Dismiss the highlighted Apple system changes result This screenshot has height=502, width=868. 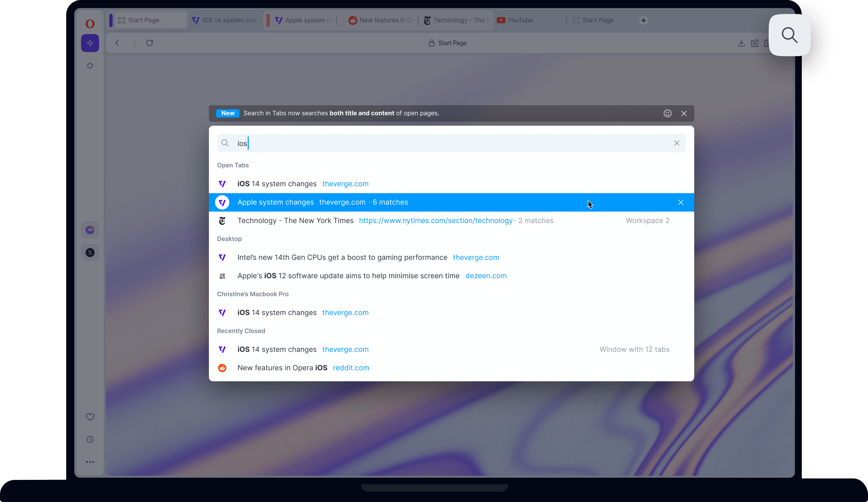pyautogui.click(x=680, y=202)
